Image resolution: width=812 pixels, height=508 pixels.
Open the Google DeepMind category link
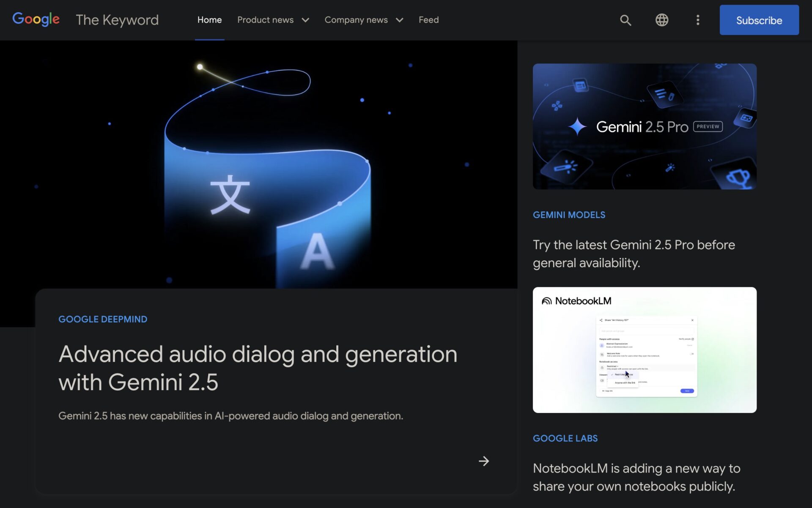click(103, 319)
